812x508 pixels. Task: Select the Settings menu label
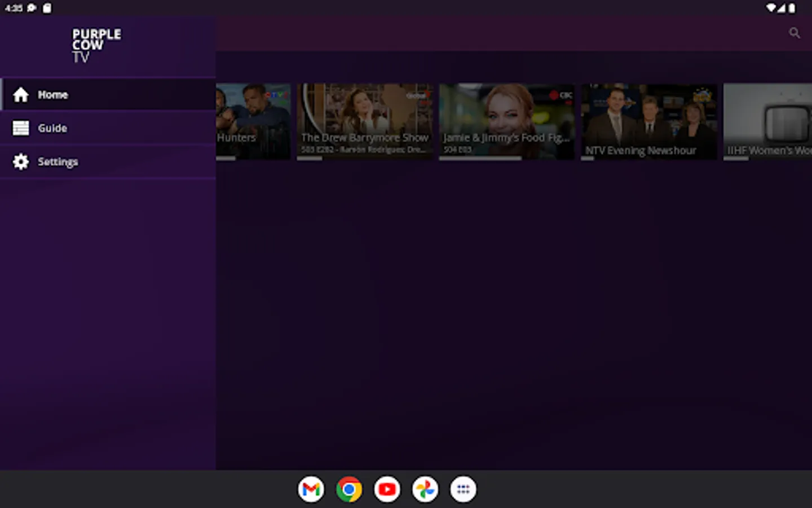click(x=58, y=162)
